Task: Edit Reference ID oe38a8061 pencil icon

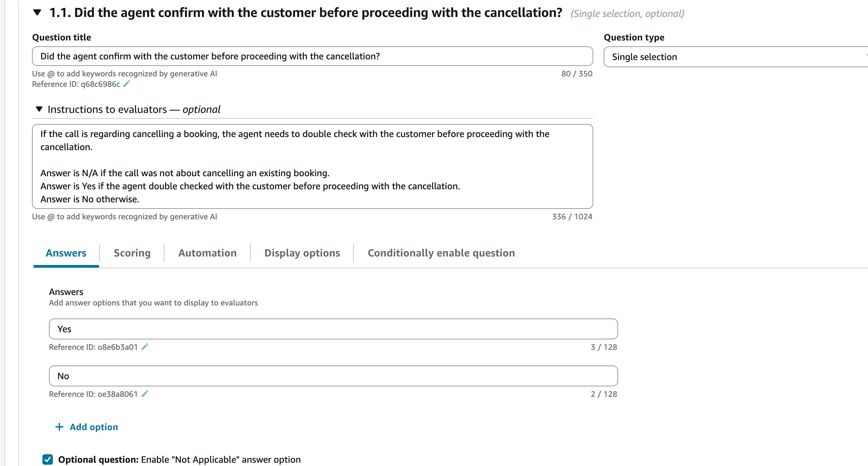Action: (x=145, y=394)
